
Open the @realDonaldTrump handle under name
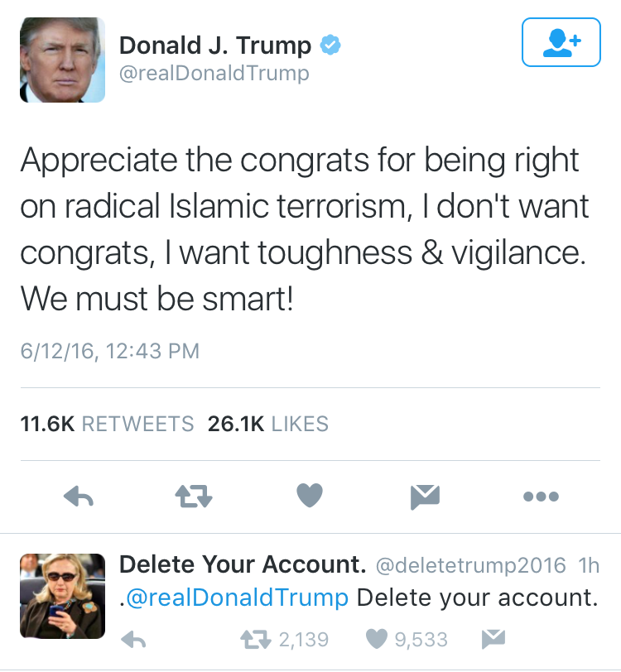(214, 74)
